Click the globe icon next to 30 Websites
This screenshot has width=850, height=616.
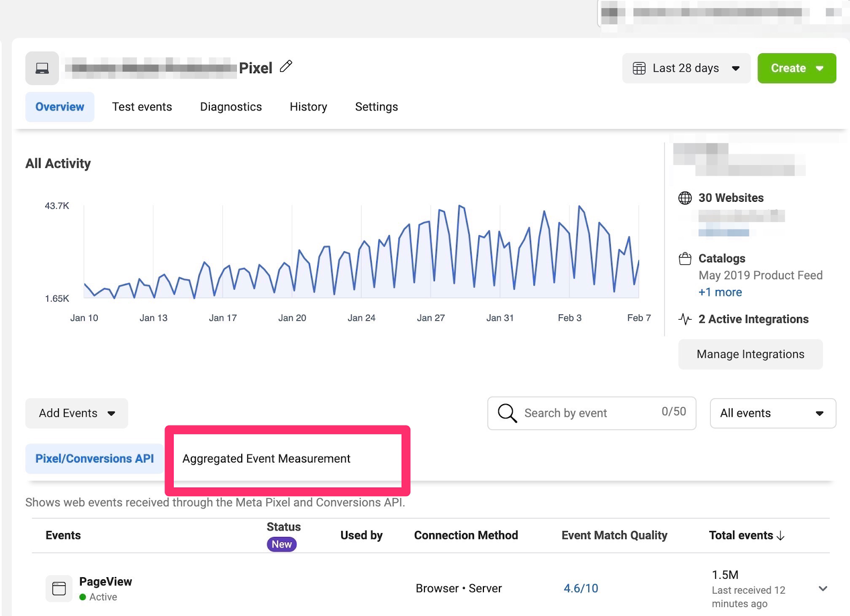[x=685, y=198]
